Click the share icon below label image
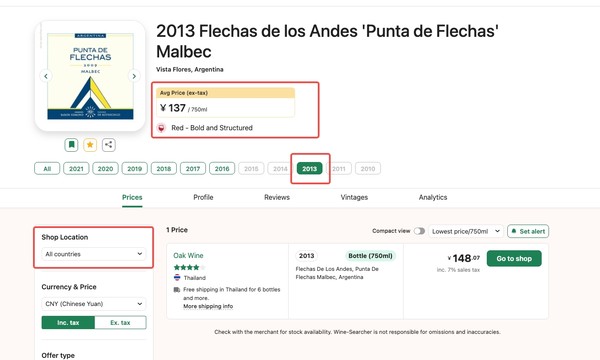 point(109,145)
